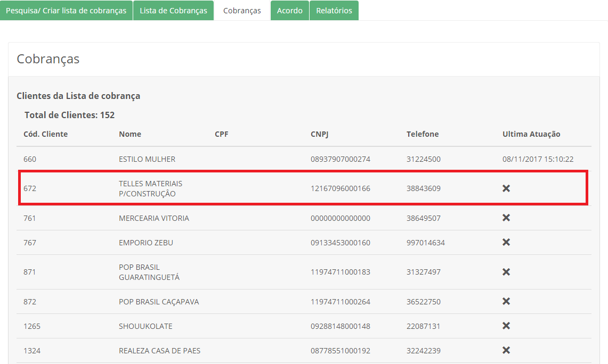The width and height of the screenshot is (608, 364).
Task: Click Total de Clientes: 152 label
Action: [69, 115]
